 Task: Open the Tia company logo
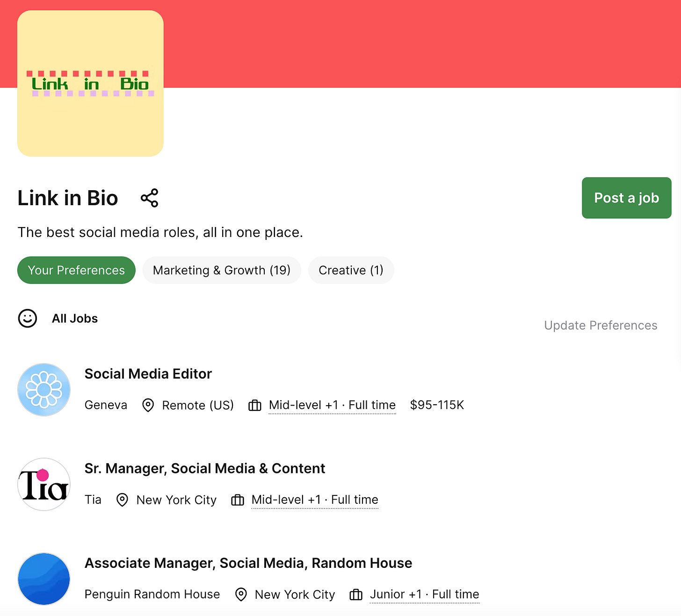point(44,484)
